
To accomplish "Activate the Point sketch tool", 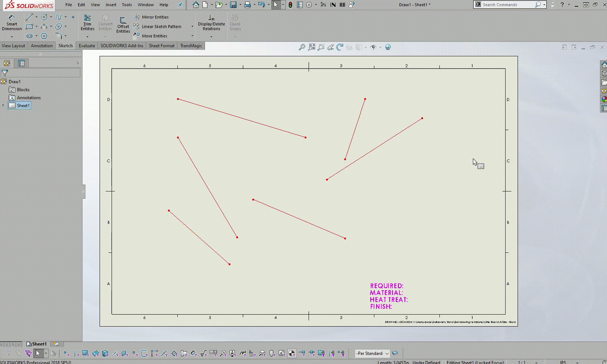I will [x=73, y=17].
